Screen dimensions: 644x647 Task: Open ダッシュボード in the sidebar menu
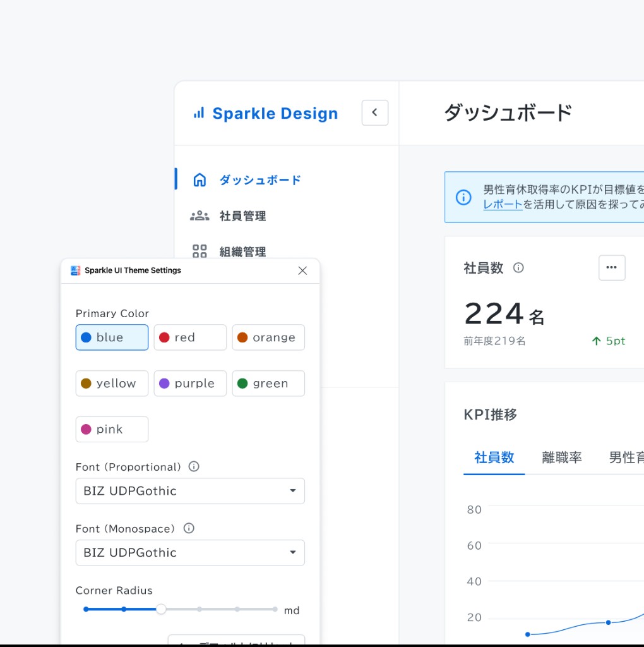[x=260, y=180]
